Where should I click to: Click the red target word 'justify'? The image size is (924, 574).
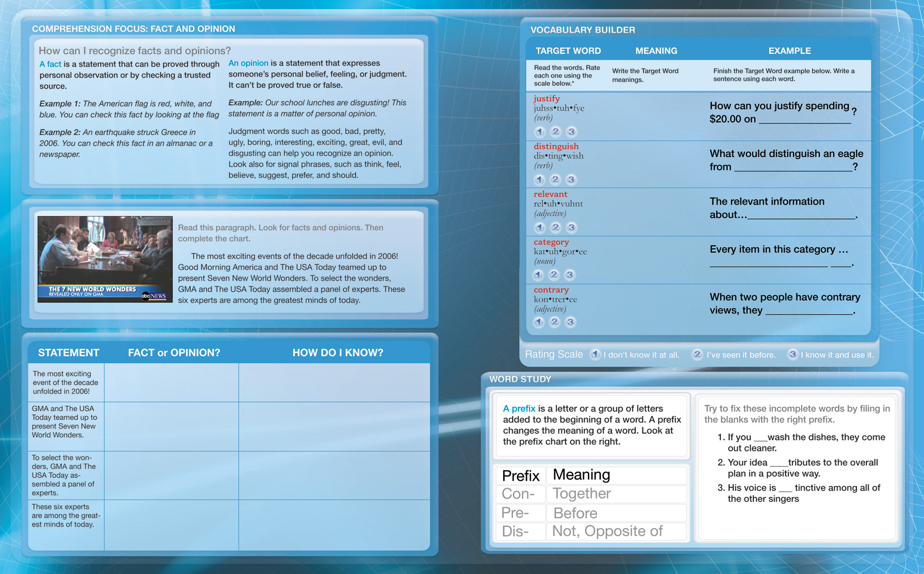[546, 98]
